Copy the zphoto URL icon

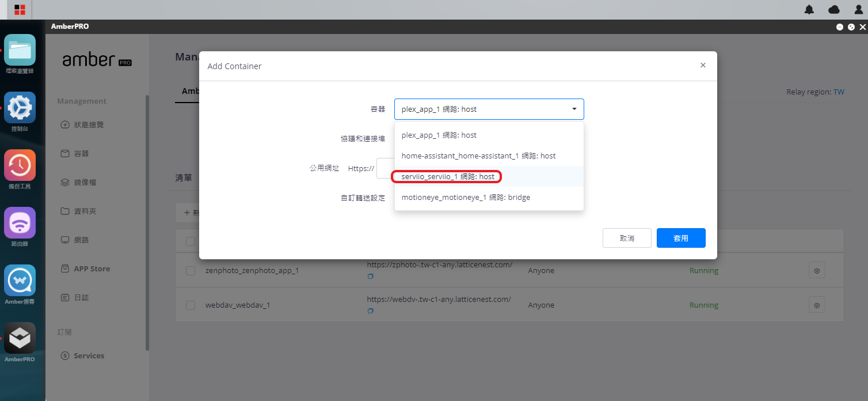point(370,277)
